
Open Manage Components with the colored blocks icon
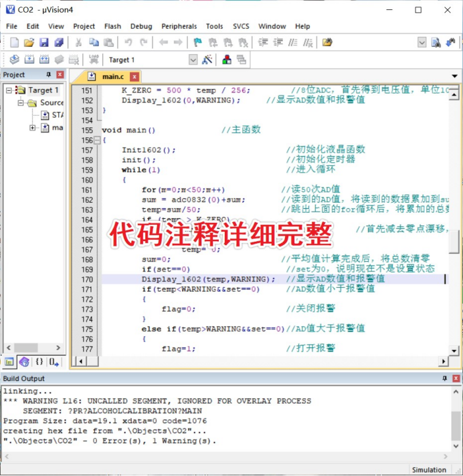click(227, 60)
